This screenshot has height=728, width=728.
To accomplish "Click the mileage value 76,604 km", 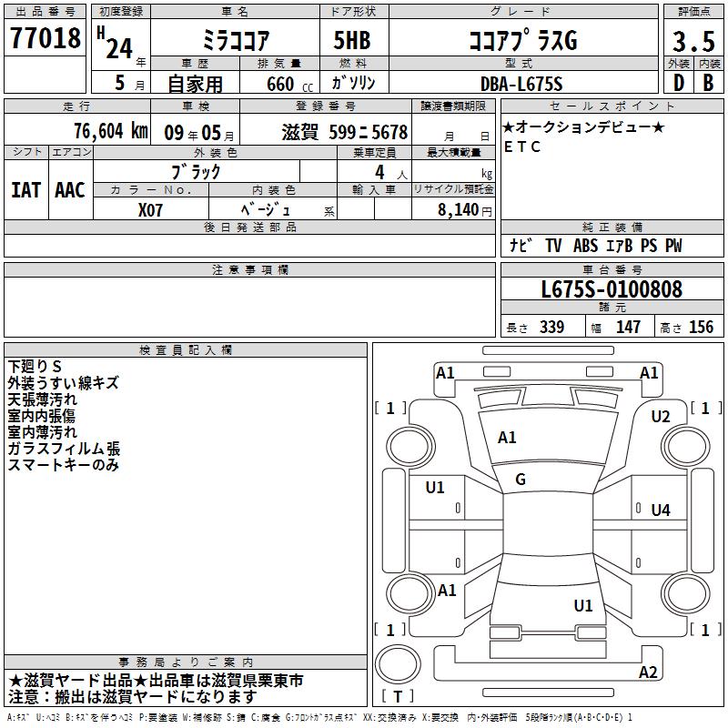I will coord(111,131).
